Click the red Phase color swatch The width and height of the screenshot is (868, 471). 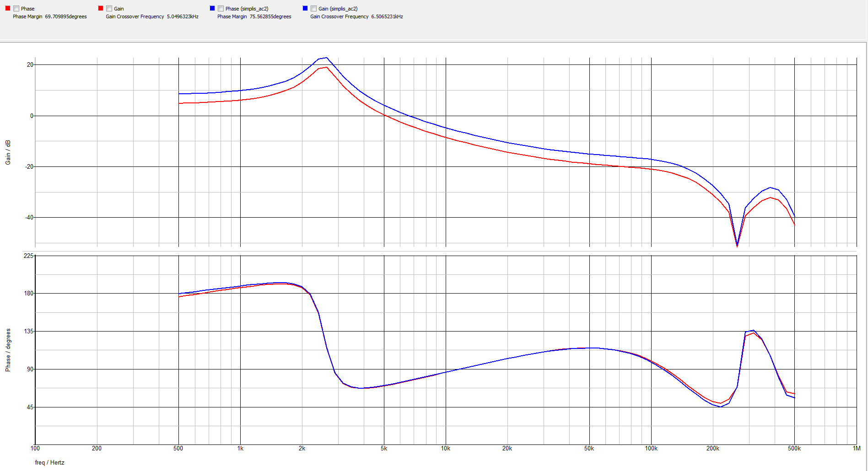(x=8, y=8)
